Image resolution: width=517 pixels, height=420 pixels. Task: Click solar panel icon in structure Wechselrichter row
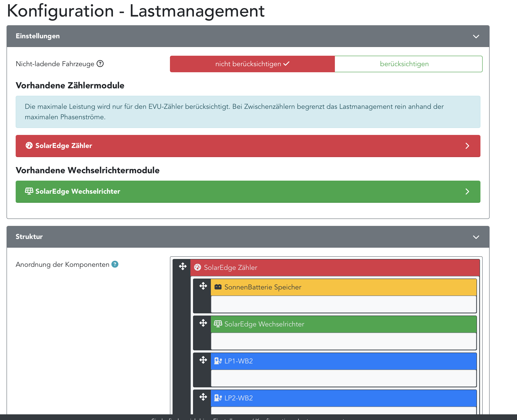[x=218, y=324]
